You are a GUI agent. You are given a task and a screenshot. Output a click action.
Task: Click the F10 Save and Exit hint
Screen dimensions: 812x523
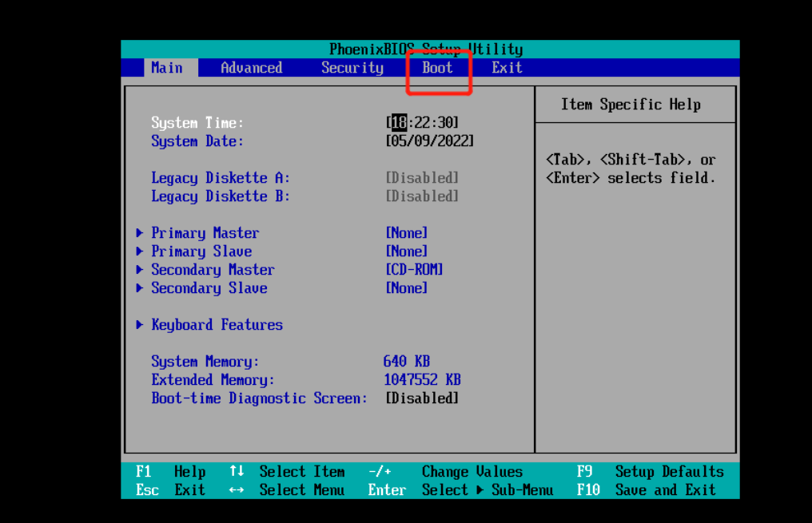(647, 490)
